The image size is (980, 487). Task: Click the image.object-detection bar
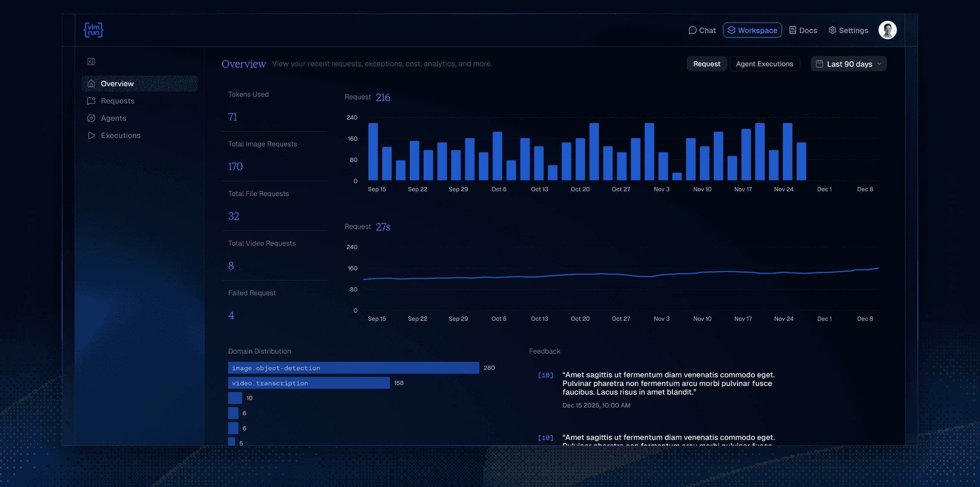coord(353,368)
